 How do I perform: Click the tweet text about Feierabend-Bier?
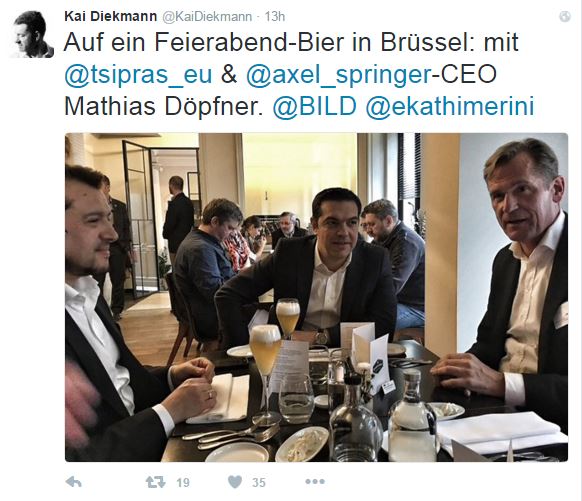(299, 74)
